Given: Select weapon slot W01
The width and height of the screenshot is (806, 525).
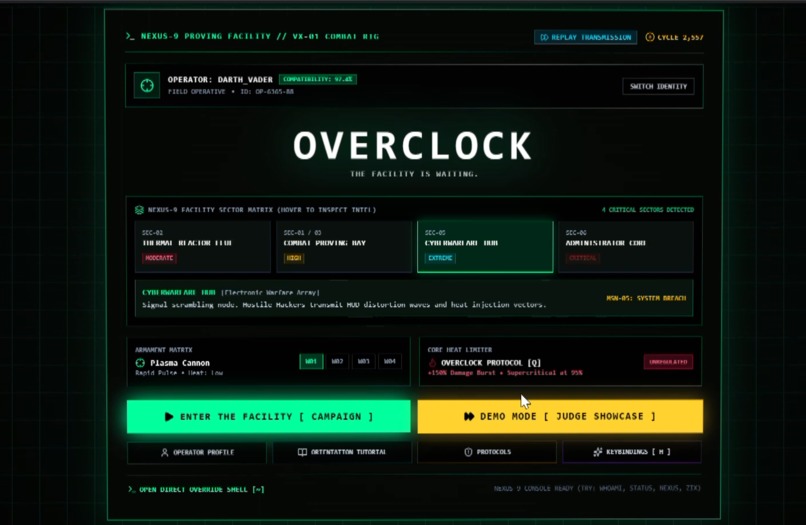Looking at the screenshot, I should pos(311,361).
